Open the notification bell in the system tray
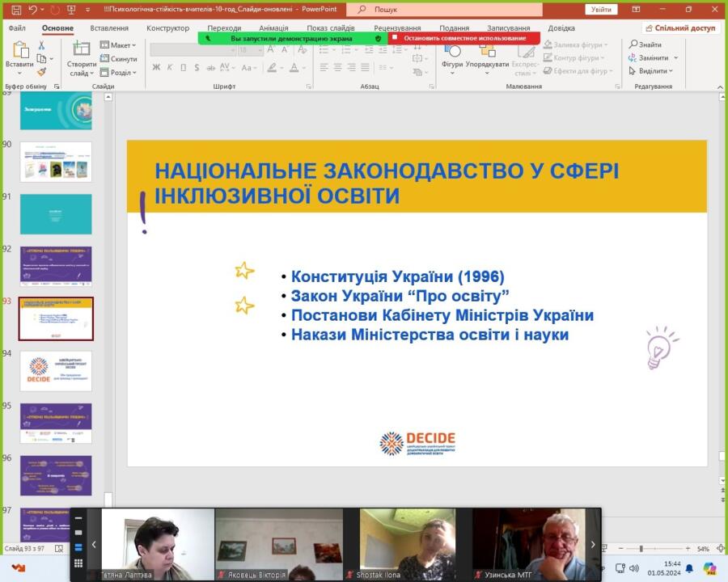728x582 pixels. [x=689, y=568]
